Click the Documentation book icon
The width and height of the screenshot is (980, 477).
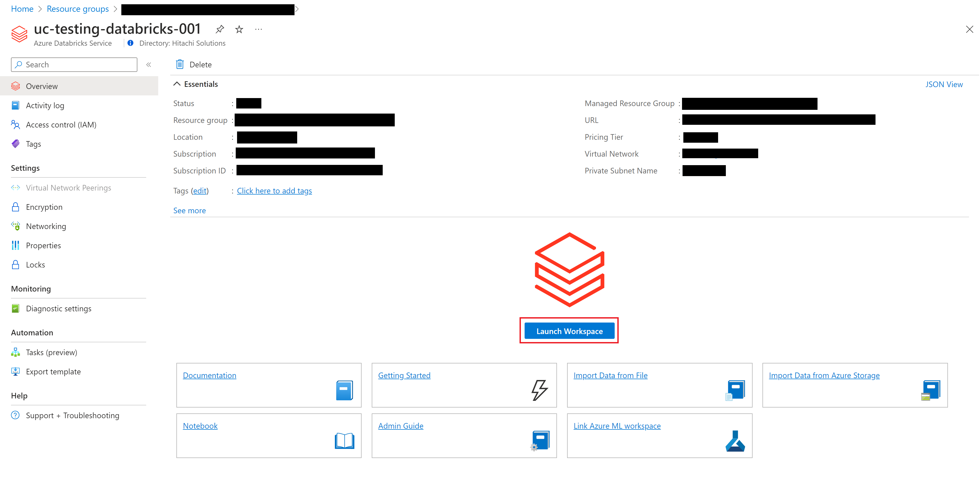click(x=344, y=390)
